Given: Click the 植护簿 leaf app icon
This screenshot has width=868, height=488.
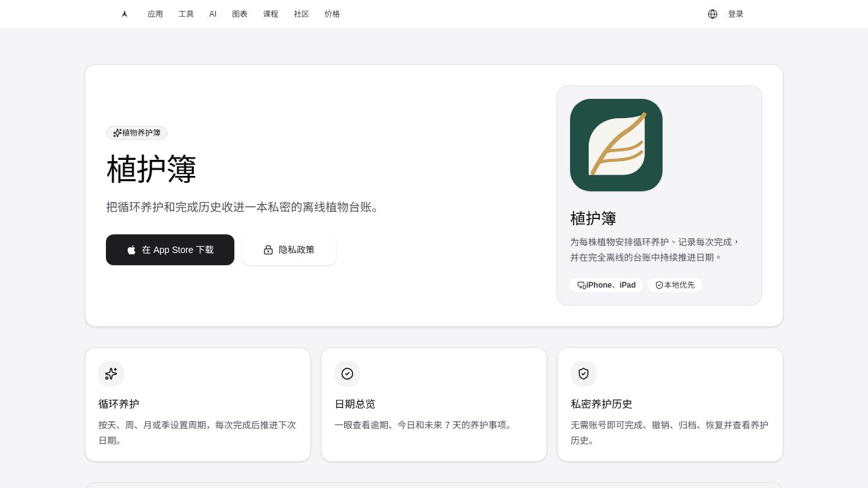Looking at the screenshot, I should (616, 145).
